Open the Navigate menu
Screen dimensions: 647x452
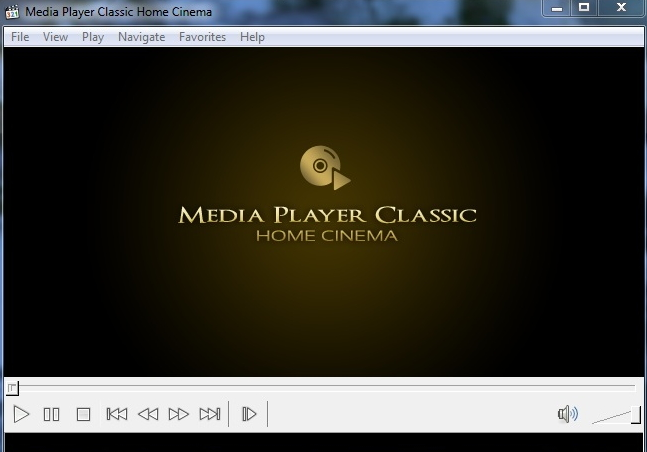click(x=142, y=37)
